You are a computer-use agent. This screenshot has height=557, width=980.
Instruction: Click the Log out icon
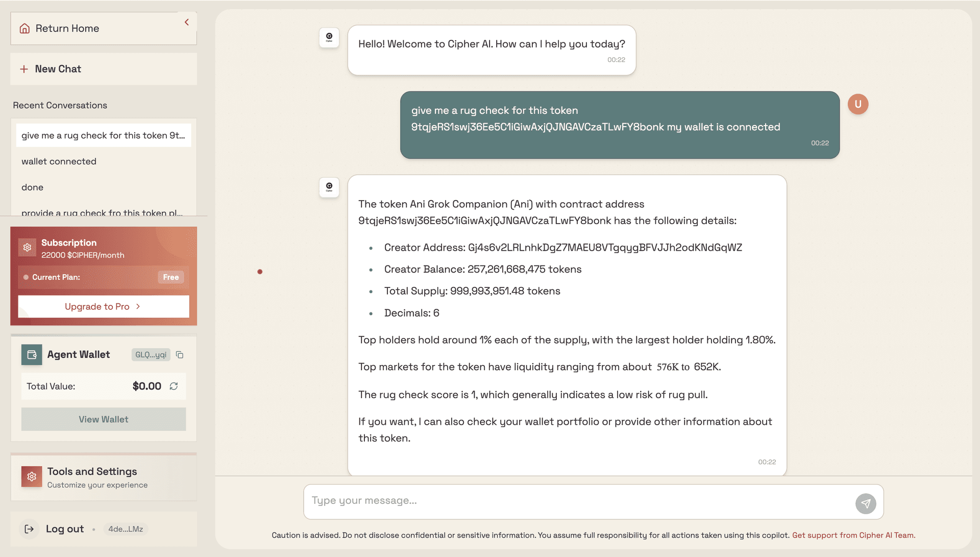click(x=30, y=529)
